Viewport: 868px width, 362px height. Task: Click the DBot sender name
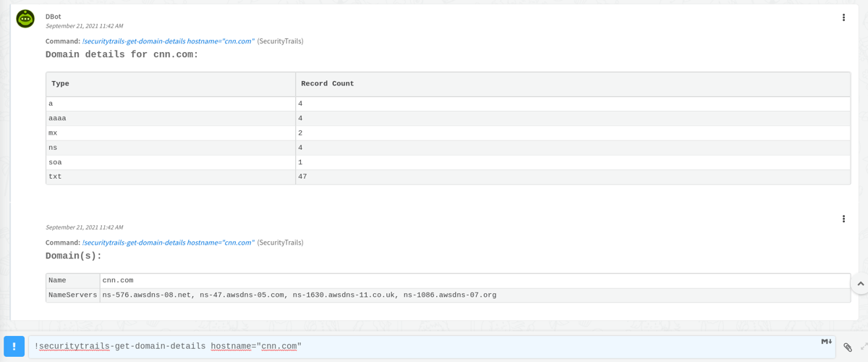(53, 17)
